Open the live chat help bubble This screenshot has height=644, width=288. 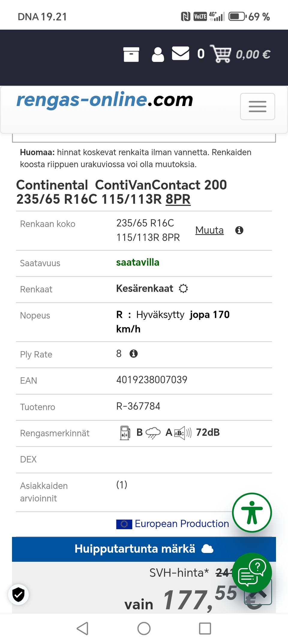(252, 573)
